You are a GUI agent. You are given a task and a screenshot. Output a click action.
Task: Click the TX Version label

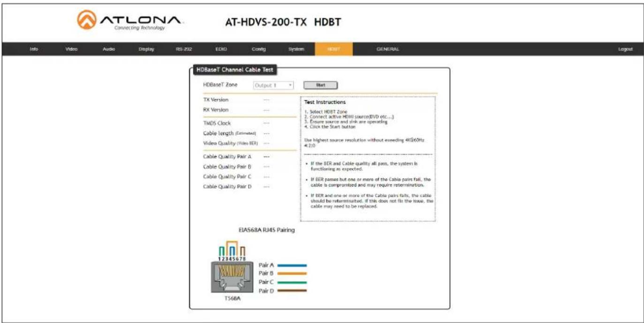[216, 100]
